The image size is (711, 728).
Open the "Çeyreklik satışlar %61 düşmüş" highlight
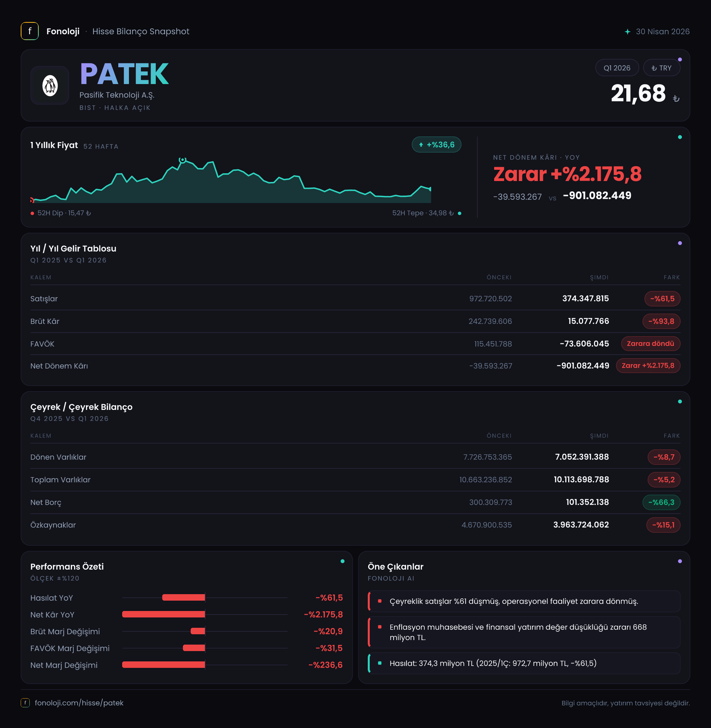[x=524, y=601]
